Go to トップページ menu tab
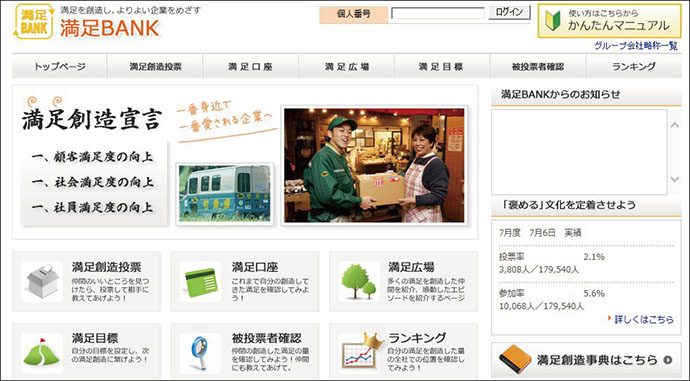The width and height of the screenshot is (690, 381). [x=59, y=66]
